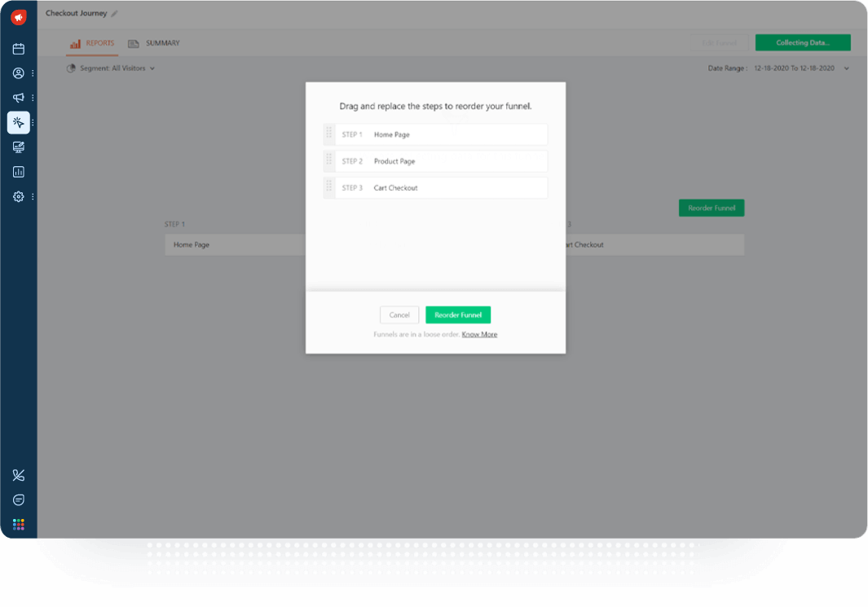The width and height of the screenshot is (868, 607).
Task: Expand the Segment: All Visitors dropdown
Action: coord(111,68)
